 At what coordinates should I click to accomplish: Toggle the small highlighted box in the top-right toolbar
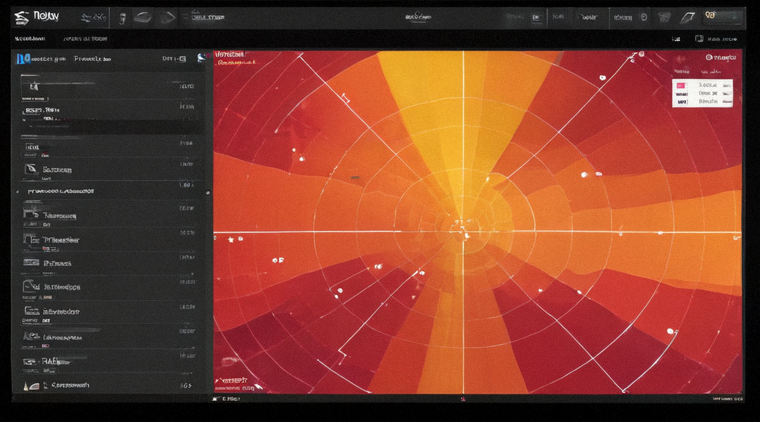[x=536, y=17]
